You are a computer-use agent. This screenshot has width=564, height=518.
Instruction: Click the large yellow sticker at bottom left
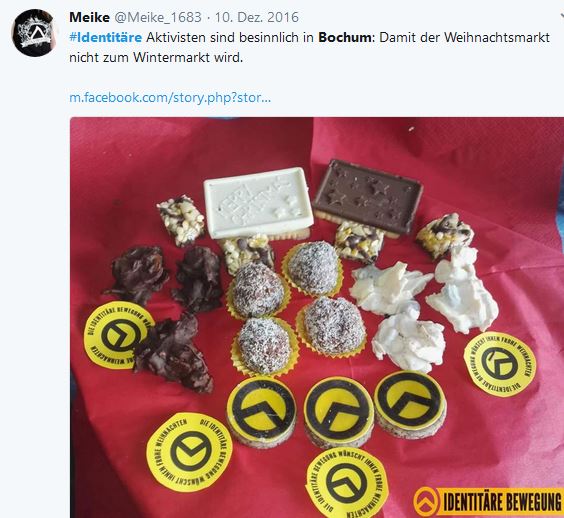tap(189, 452)
